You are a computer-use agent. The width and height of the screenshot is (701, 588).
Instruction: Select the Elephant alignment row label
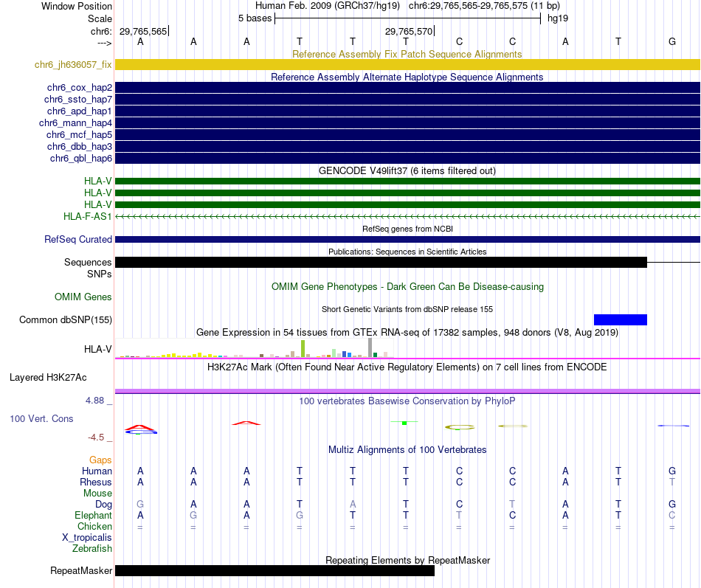tap(93, 515)
